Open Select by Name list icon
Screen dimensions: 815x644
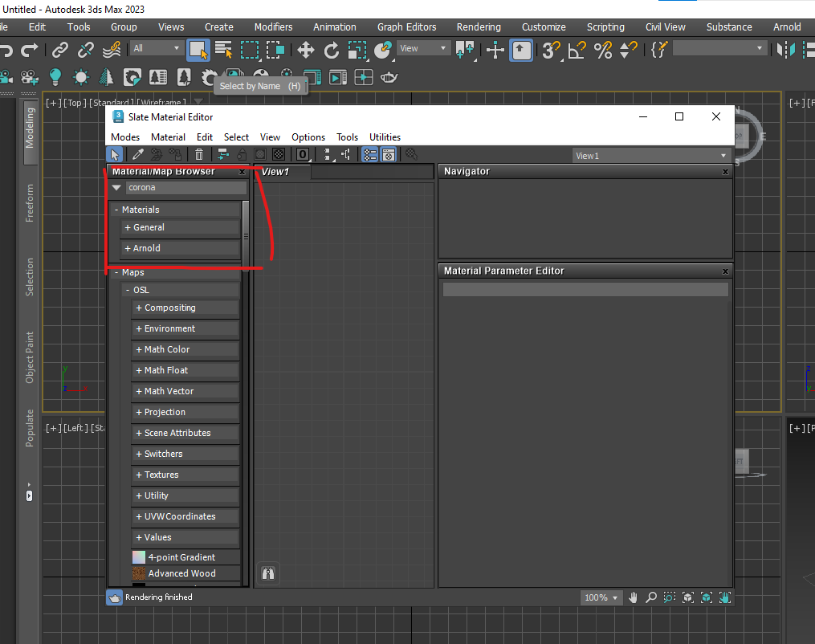223,50
